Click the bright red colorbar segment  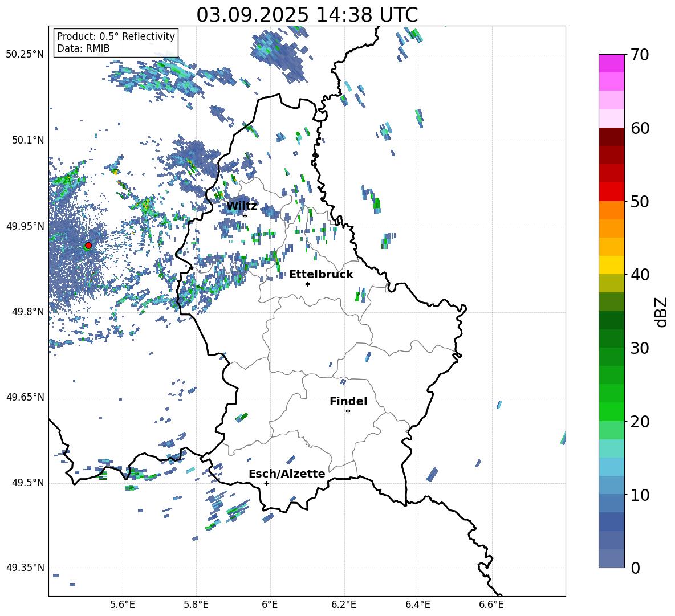click(611, 192)
